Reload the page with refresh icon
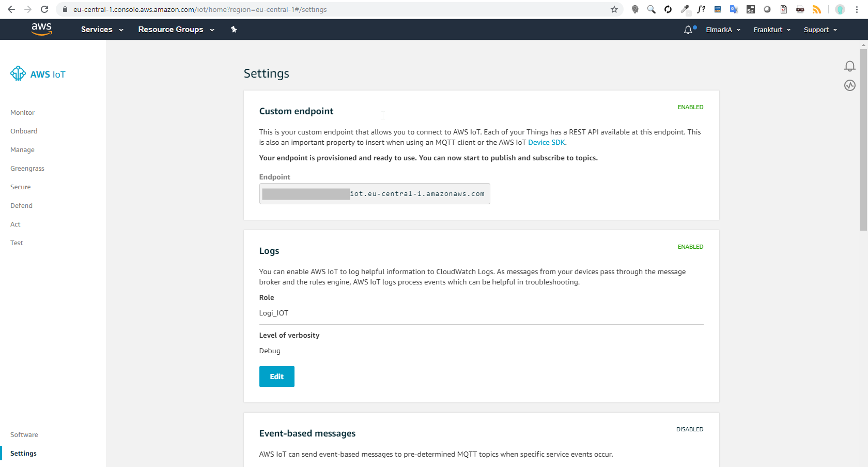 44,9
